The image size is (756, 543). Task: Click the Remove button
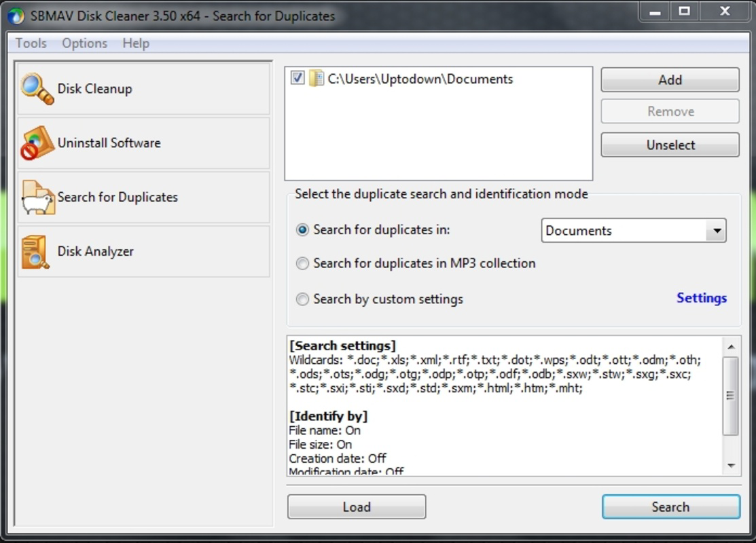click(x=670, y=111)
